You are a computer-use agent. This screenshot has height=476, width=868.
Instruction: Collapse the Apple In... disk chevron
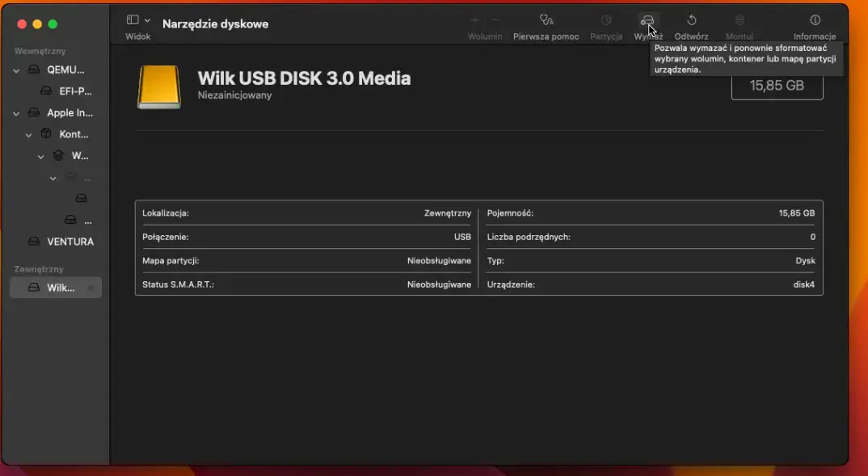tap(17, 113)
